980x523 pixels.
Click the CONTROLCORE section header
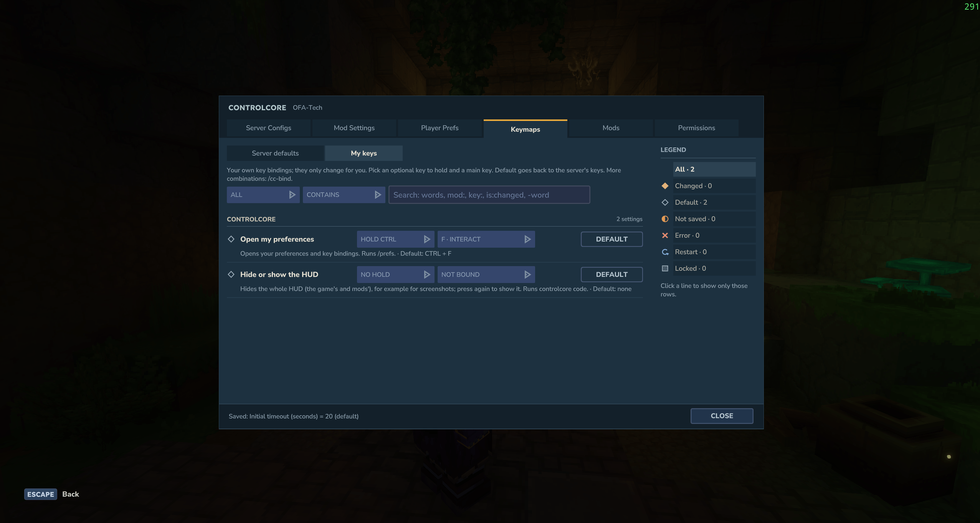251,219
